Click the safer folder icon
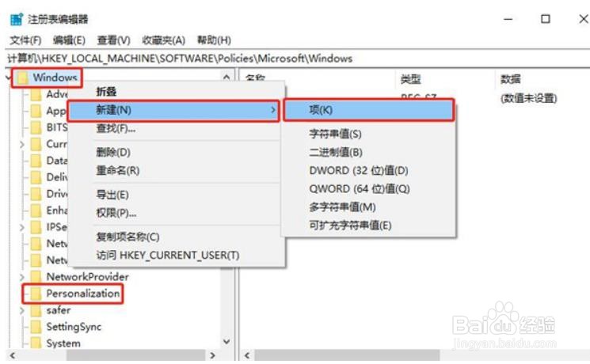The width and height of the screenshot is (590, 364). coord(36,310)
